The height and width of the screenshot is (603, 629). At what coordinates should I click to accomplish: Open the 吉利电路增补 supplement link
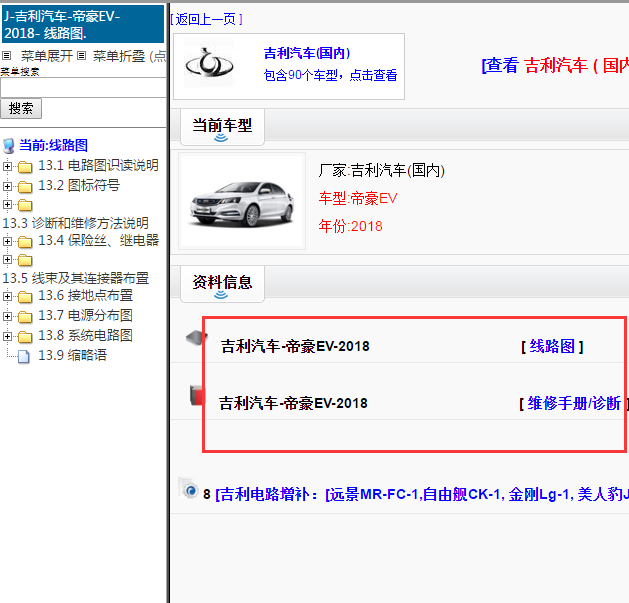coord(422,494)
